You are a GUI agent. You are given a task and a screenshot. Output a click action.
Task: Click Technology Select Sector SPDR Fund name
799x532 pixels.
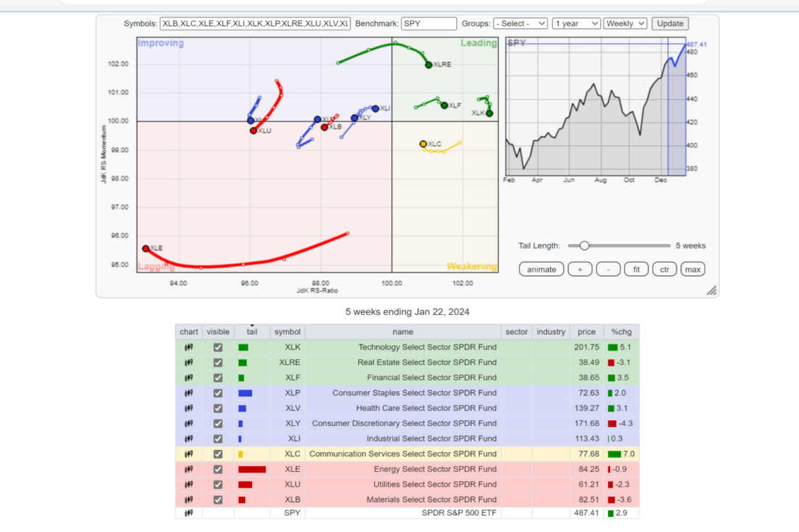click(x=427, y=347)
